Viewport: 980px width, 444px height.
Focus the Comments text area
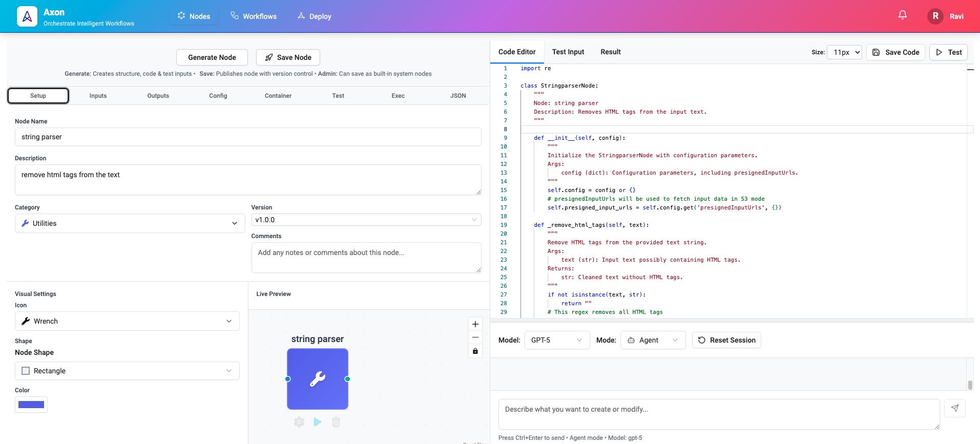click(366, 258)
